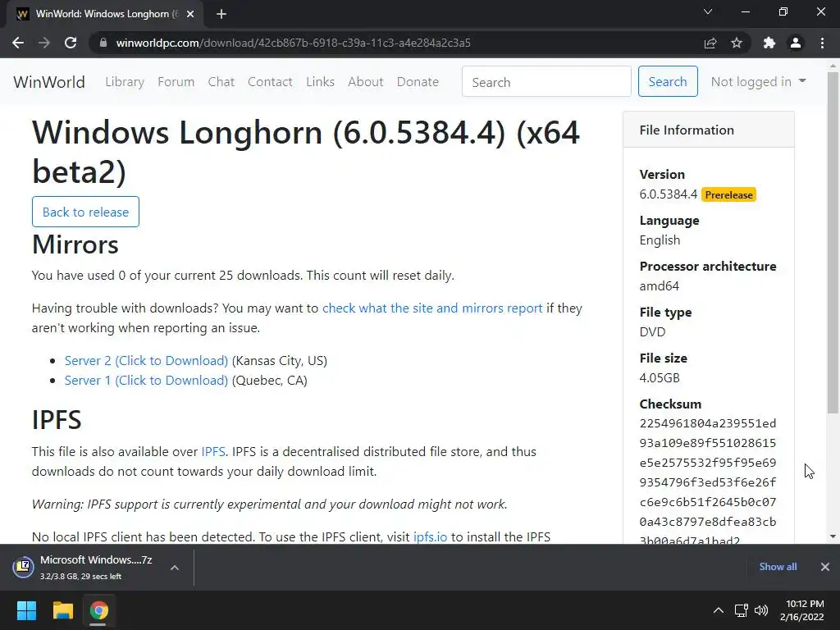The width and height of the screenshot is (840, 630).
Task: Open the Chat page
Action: click(221, 82)
